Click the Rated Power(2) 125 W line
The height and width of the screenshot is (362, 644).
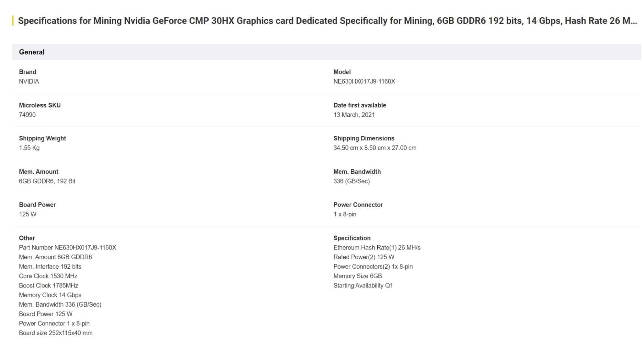tap(364, 257)
